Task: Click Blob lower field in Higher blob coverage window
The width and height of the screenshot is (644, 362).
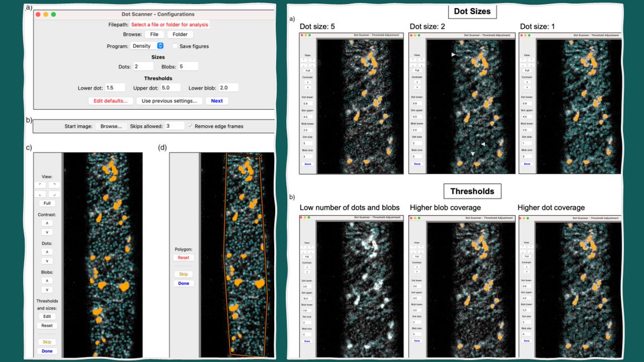Action: tap(418, 311)
